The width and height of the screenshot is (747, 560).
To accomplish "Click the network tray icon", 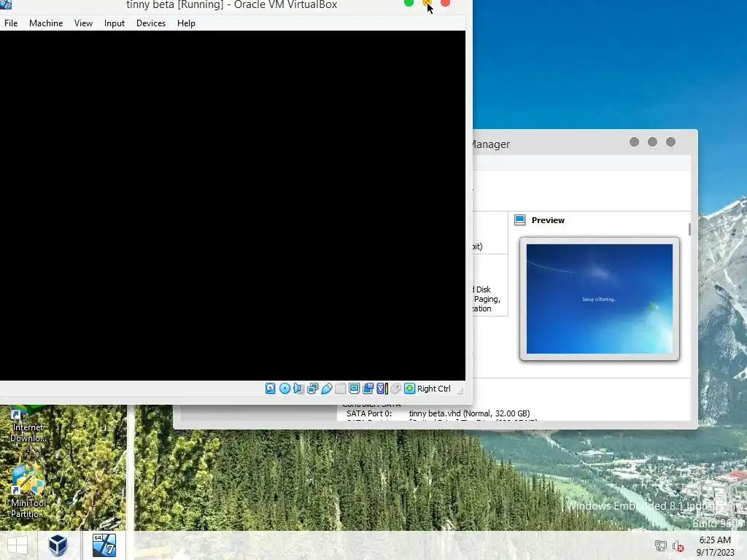I will pos(661,545).
